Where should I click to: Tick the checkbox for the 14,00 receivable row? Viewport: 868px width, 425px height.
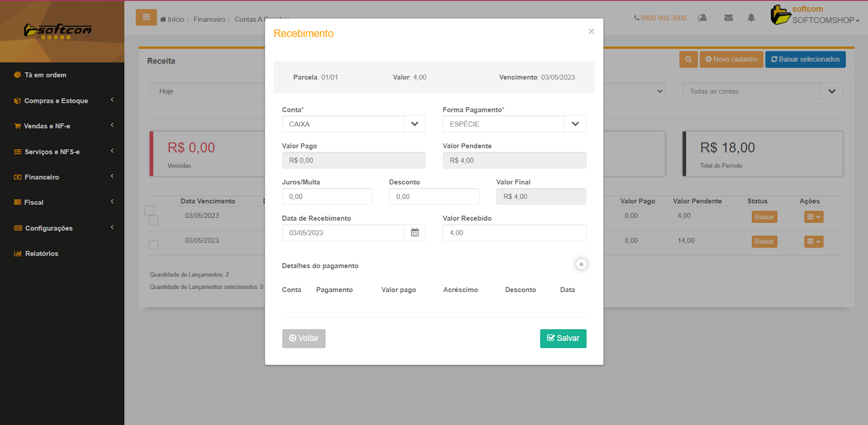154,245
